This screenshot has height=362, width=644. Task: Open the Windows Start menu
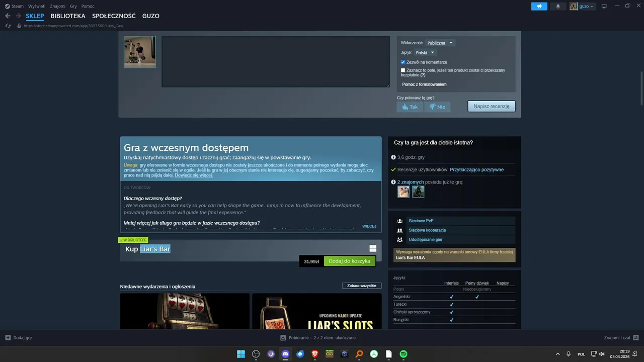tap(241, 354)
